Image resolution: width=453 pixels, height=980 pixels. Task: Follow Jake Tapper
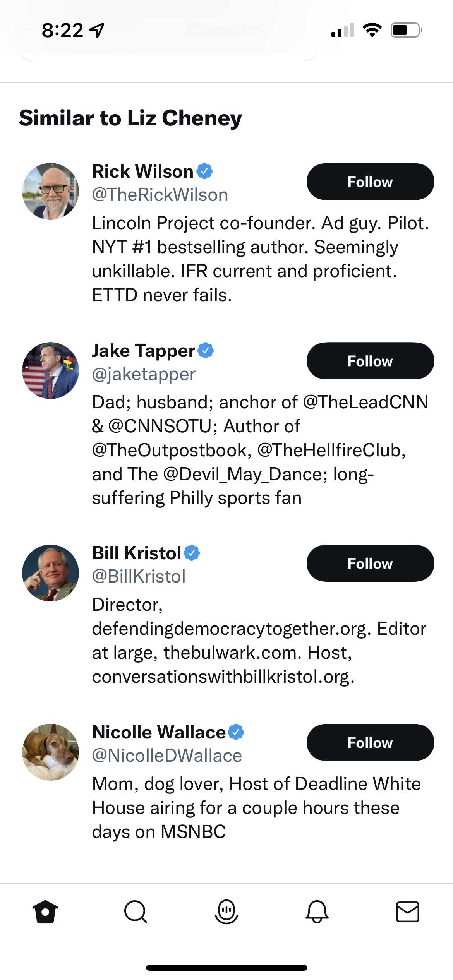click(x=370, y=361)
